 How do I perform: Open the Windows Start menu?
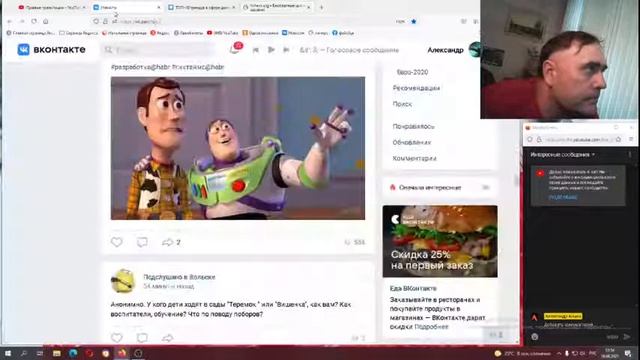point(7,353)
